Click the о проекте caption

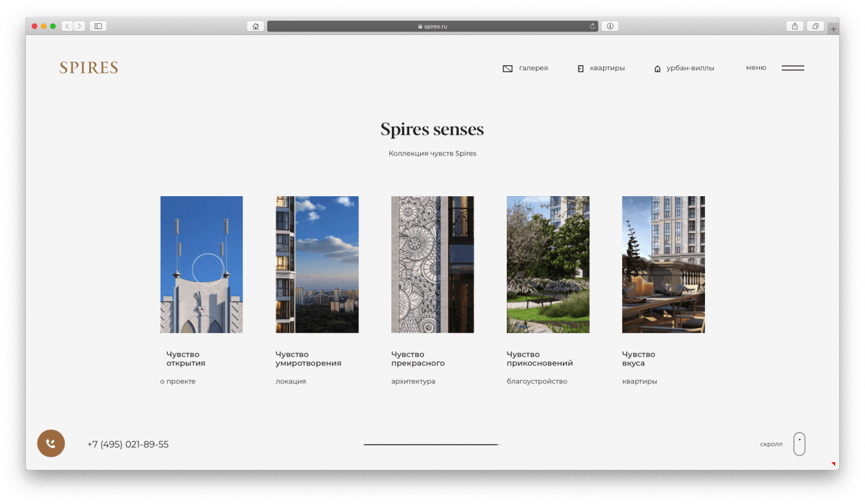(178, 381)
